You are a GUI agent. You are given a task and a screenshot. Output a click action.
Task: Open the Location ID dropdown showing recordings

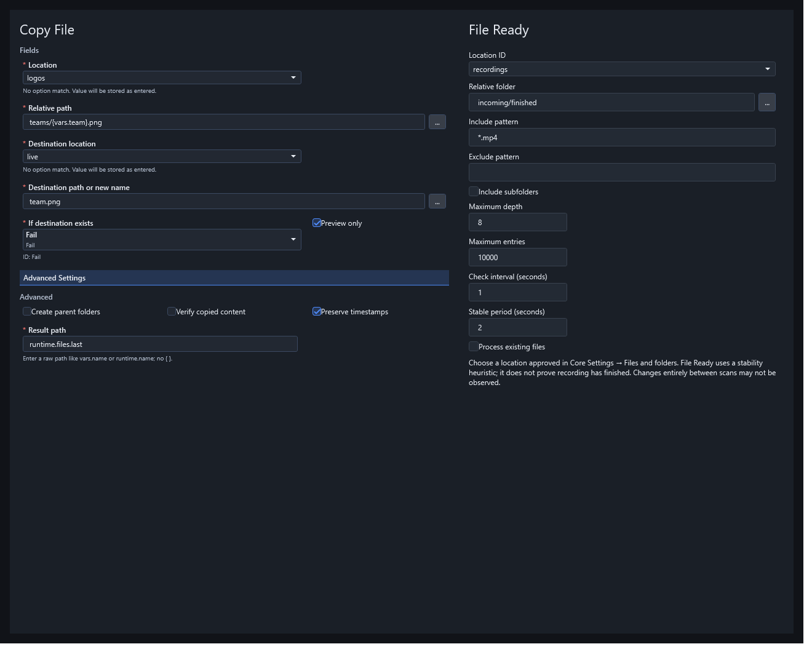click(x=622, y=69)
